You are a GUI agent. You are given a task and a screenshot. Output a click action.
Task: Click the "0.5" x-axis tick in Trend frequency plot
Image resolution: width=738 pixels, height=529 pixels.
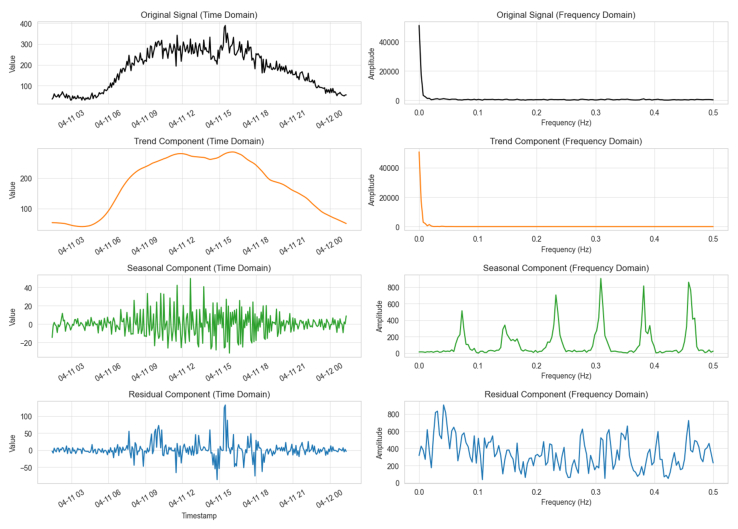713,239
